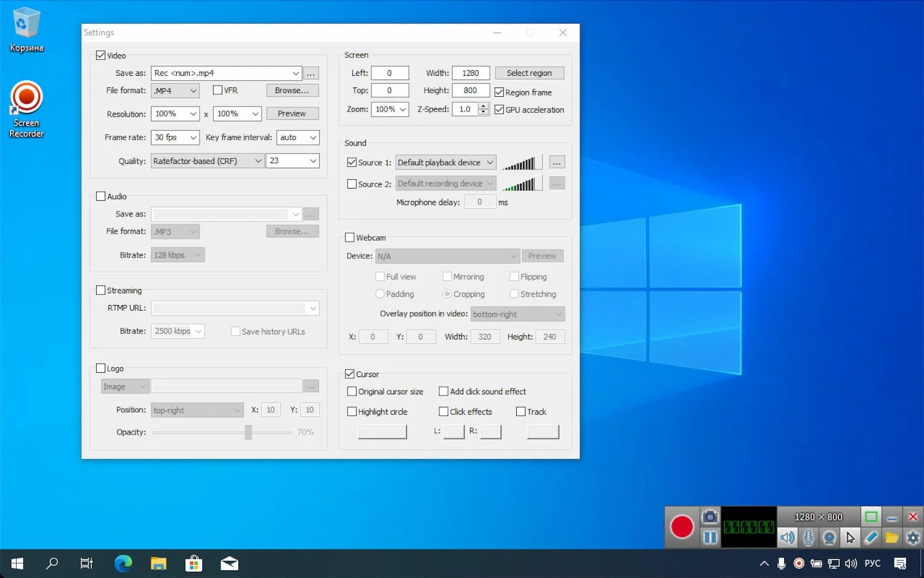
Task: Toggle webcam overlay icon in recorder toolbar
Action: tap(829, 537)
